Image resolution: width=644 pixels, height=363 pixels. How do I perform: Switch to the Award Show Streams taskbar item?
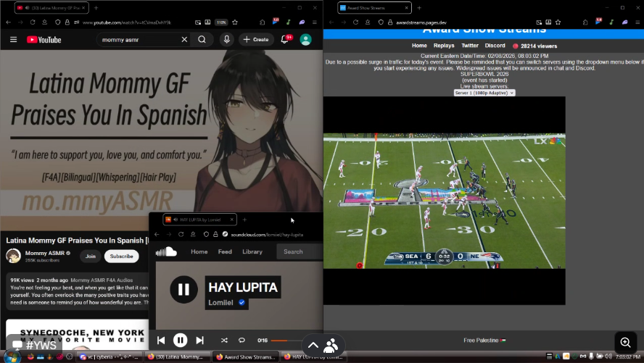pyautogui.click(x=246, y=357)
